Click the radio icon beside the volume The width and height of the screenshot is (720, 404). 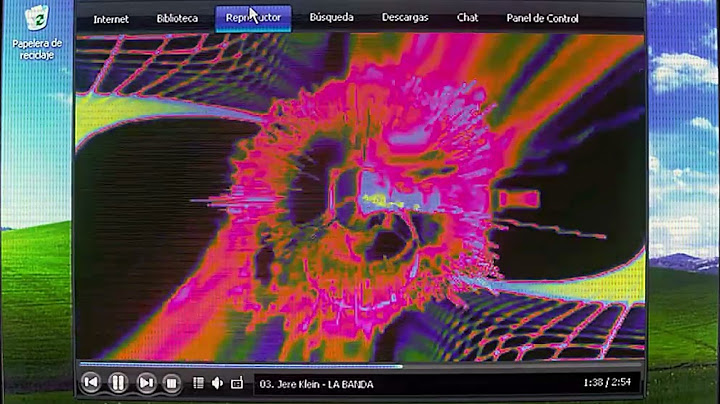[237, 382]
